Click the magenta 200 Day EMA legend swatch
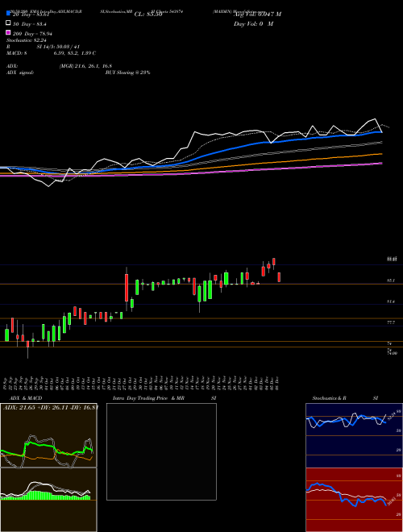403x532 pixels. (x=8, y=32)
